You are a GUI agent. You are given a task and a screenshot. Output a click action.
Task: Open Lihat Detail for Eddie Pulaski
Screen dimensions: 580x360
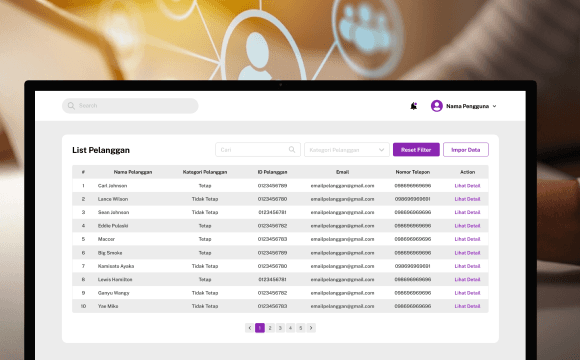(467, 226)
